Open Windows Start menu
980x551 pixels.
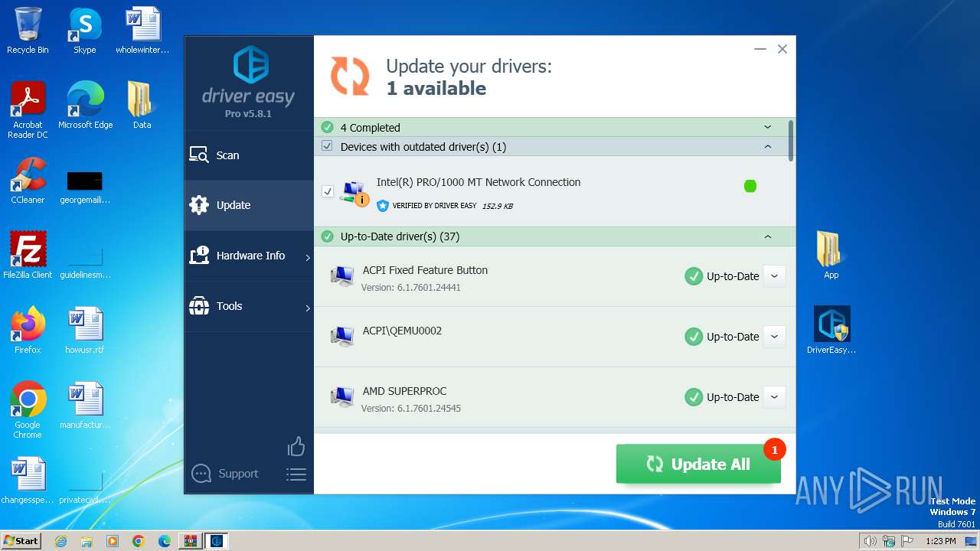21,540
